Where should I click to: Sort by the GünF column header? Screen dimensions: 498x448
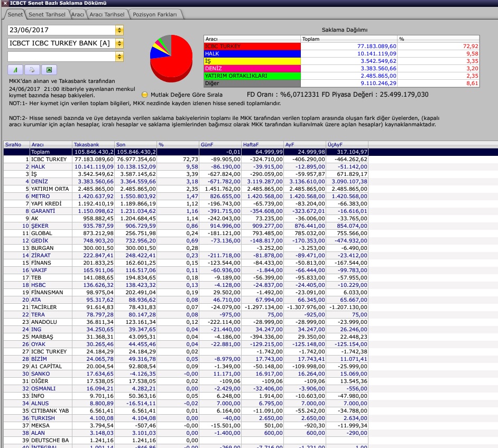coord(220,145)
